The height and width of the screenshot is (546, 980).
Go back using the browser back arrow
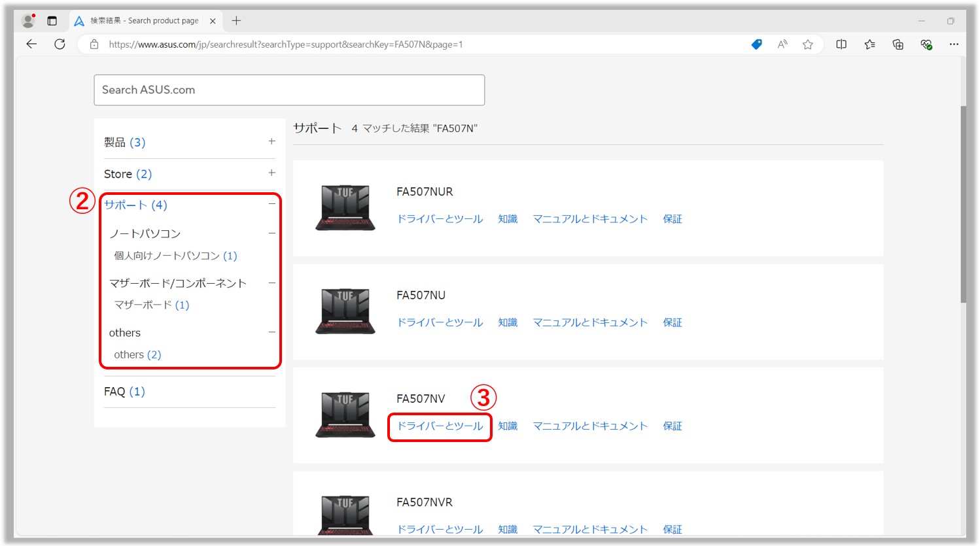31,44
